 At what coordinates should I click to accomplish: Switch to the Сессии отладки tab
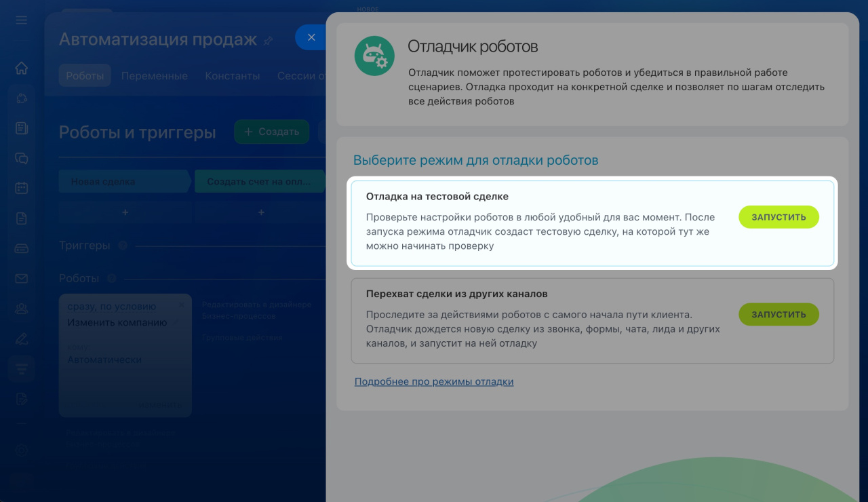[302, 76]
